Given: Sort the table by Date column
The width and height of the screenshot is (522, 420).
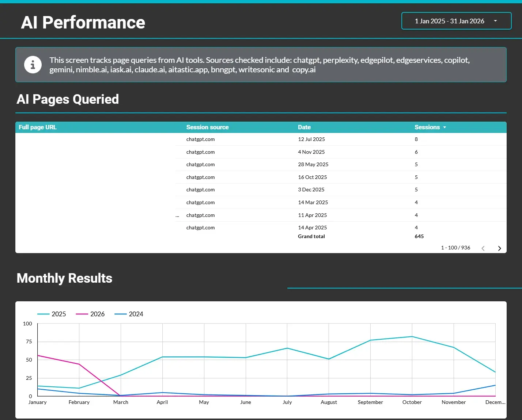Looking at the screenshot, I should click(x=304, y=127).
